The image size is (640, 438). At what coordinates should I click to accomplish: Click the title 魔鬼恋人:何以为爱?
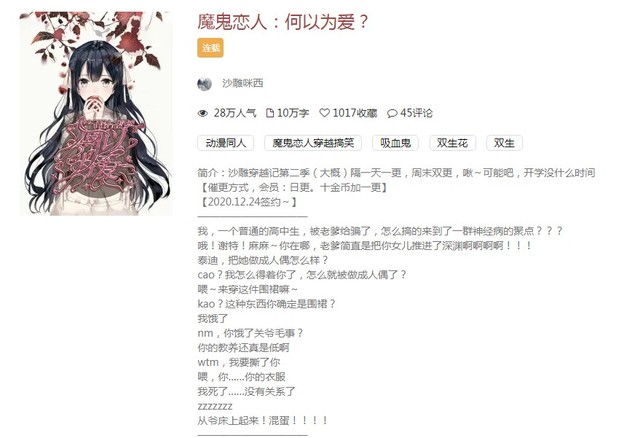click(x=283, y=22)
